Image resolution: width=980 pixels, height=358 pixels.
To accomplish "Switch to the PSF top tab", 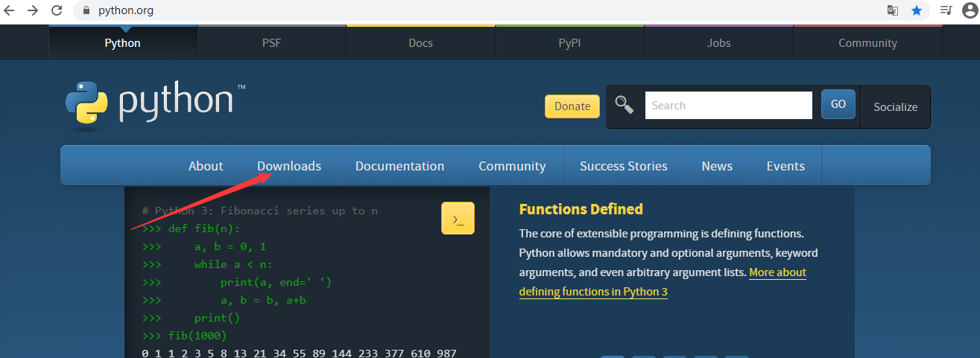I will (272, 42).
